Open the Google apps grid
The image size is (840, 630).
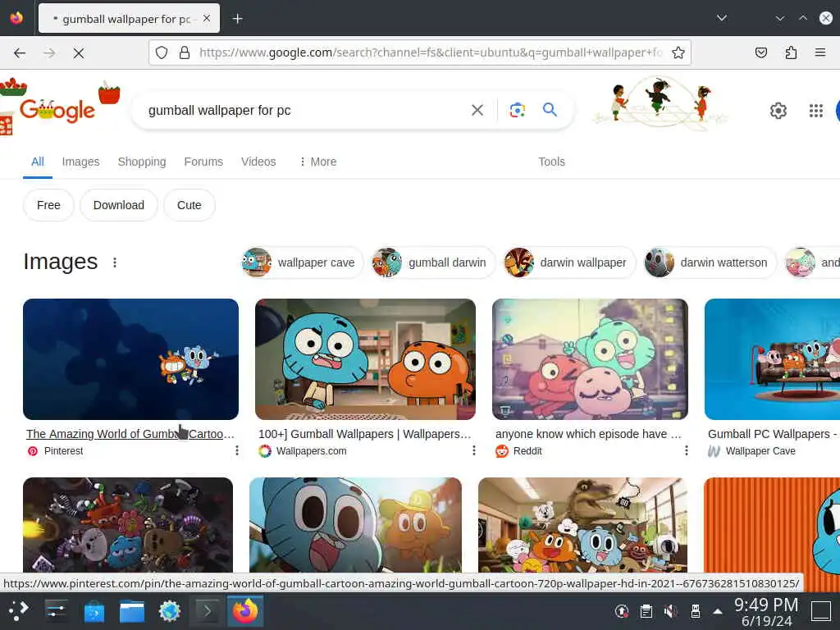pyautogui.click(x=816, y=111)
